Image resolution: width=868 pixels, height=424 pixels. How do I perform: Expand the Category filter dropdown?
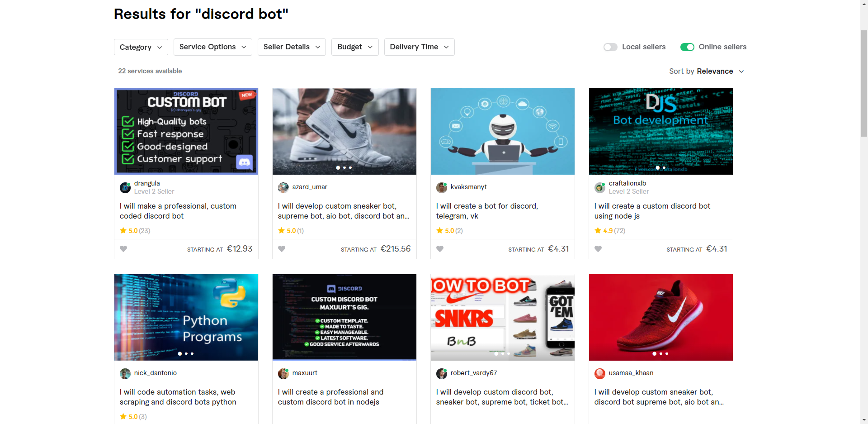[141, 47]
